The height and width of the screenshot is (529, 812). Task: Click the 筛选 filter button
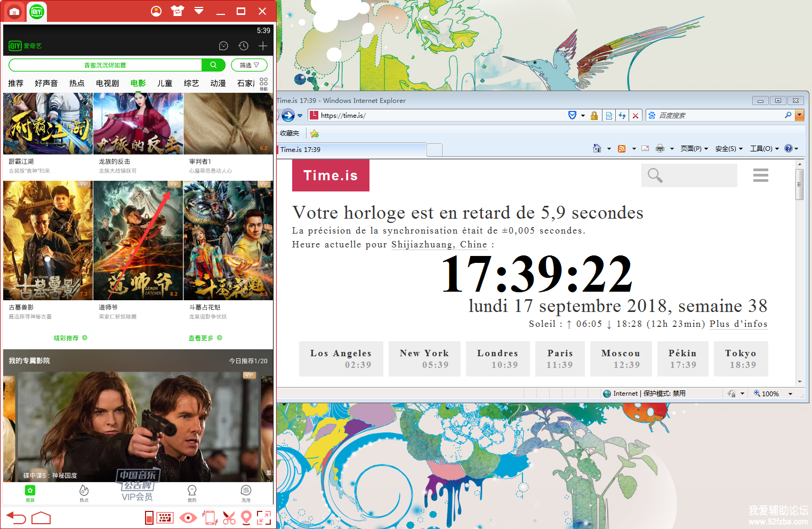[249, 65]
